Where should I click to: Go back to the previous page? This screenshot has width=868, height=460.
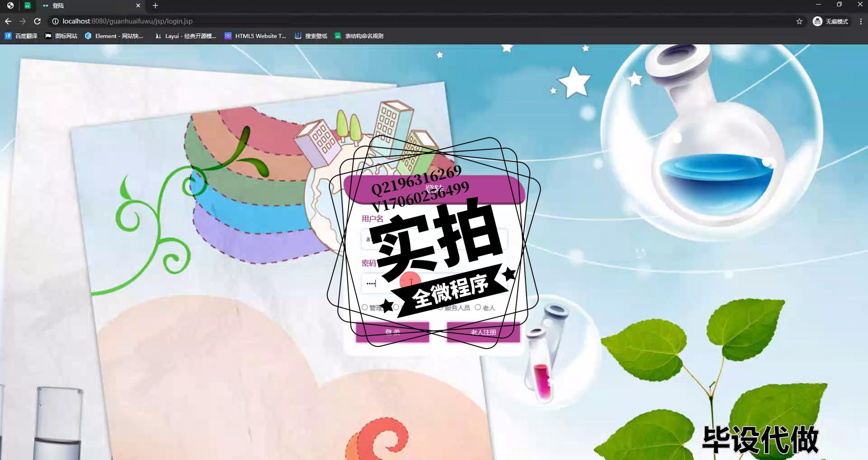(8, 21)
